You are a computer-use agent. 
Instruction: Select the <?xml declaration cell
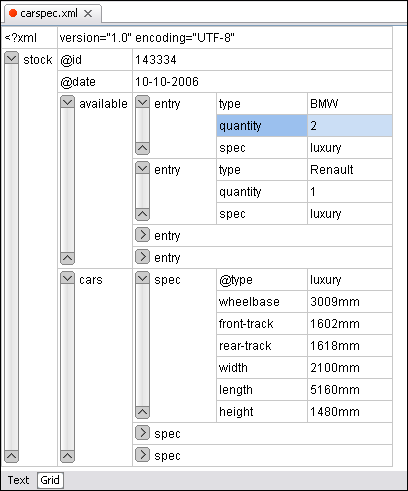click(x=30, y=38)
